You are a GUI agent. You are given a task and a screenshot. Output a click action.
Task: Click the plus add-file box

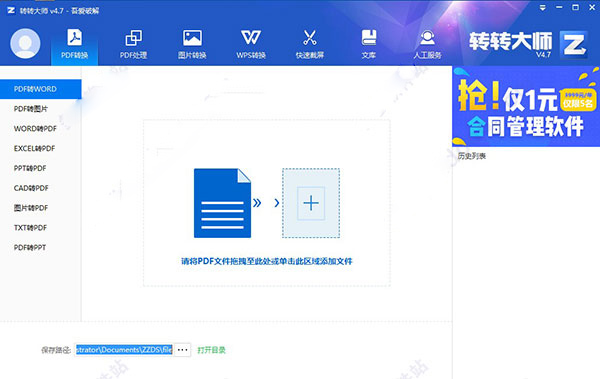311,203
